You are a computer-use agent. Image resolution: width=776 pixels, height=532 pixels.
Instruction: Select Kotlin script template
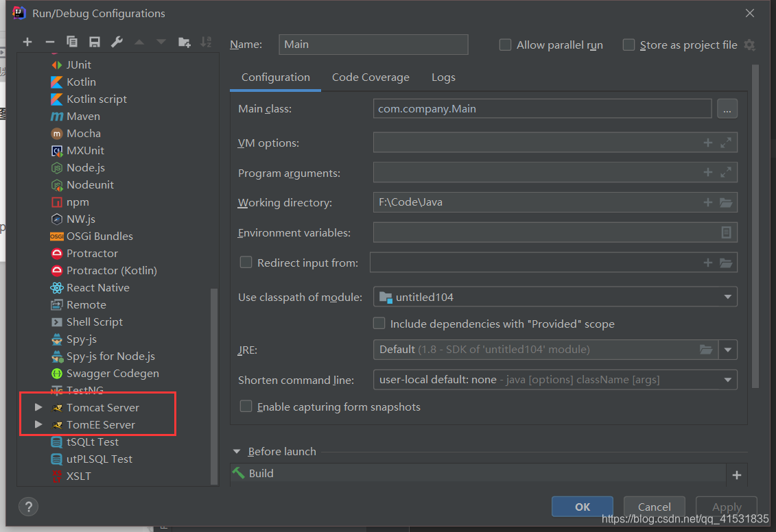coord(89,99)
